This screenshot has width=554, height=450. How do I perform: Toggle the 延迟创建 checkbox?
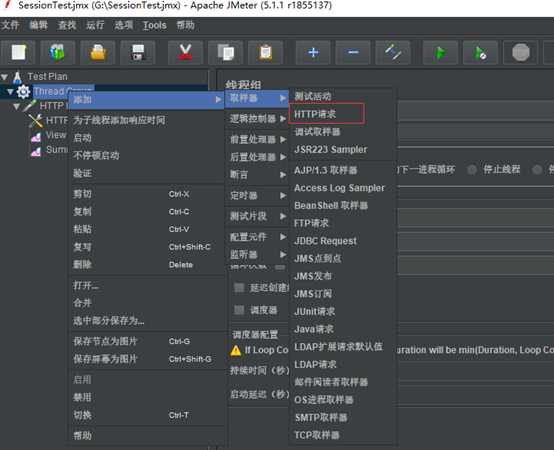click(239, 288)
